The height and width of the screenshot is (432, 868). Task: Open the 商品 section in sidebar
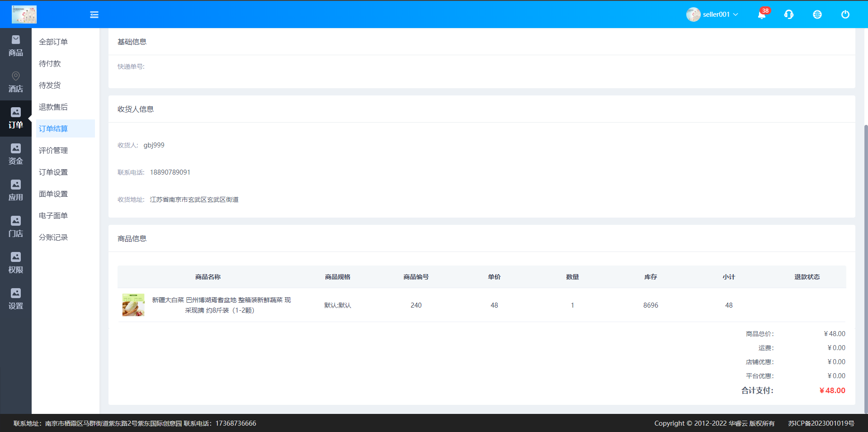click(16, 46)
